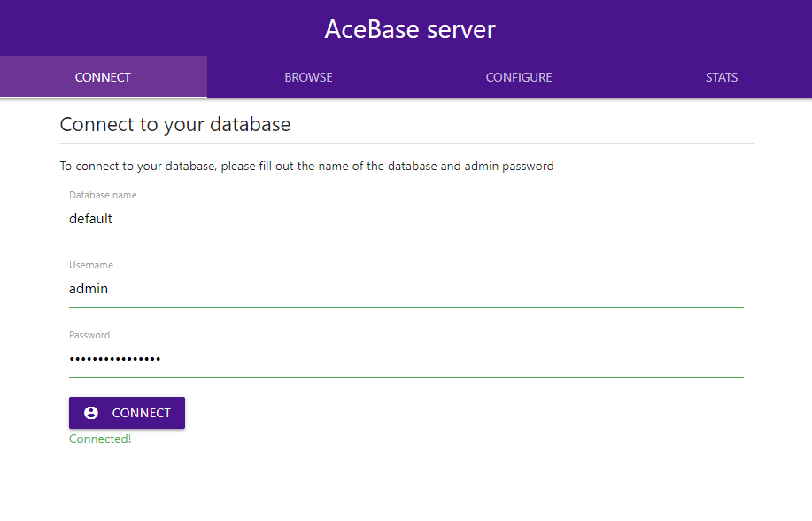Focus the Database name field

click(406, 219)
